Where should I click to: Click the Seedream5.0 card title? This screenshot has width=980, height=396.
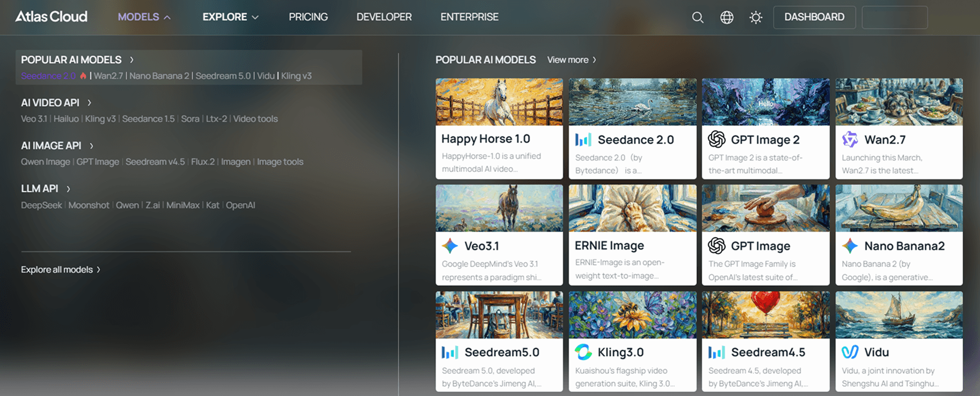pyautogui.click(x=502, y=352)
